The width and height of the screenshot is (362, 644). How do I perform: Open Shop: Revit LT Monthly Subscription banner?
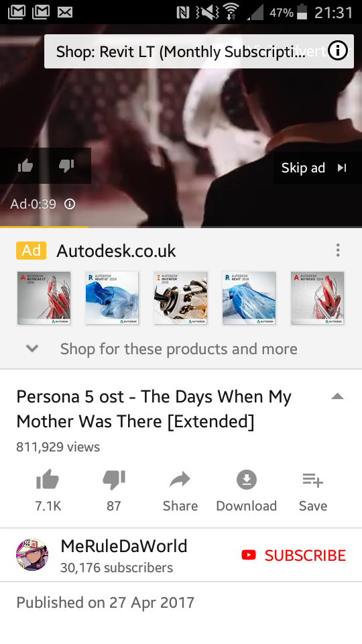pyautogui.click(x=180, y=52)
